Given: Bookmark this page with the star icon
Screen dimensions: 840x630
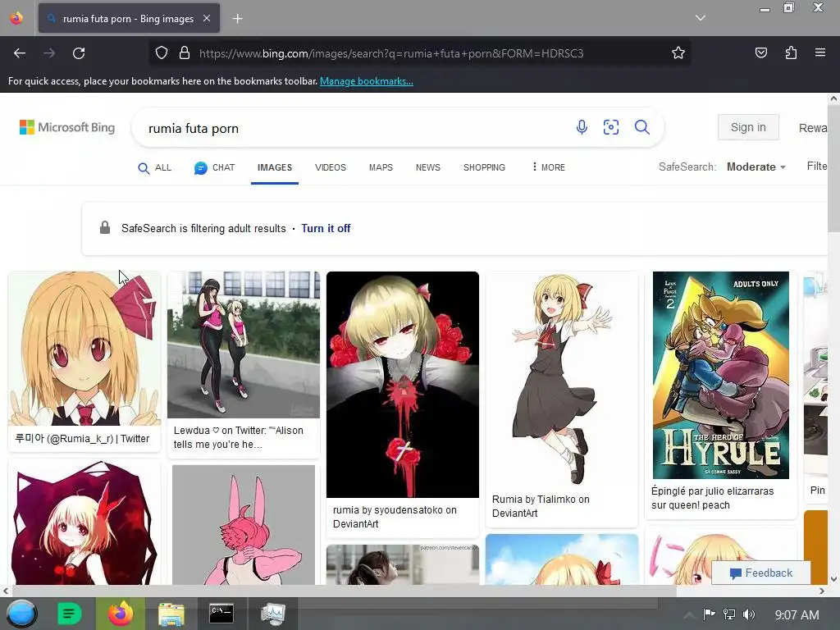Looking at the screenshot, I should pyautogui.click(x=678, y=53).
